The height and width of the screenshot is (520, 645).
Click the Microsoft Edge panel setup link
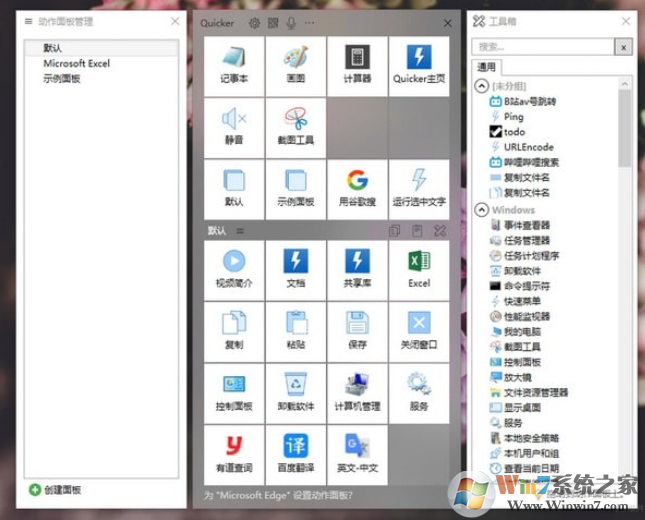click(x=278, y=495)
